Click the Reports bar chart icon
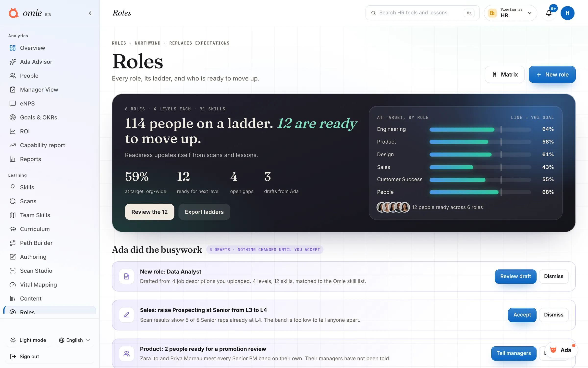Screen dimensions: 588x368 (12, 159)
